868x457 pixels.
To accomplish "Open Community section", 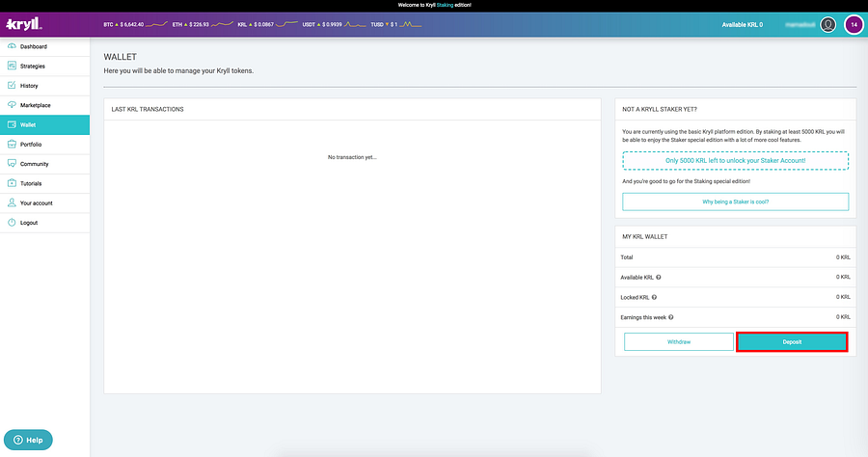I will click(44, 164).
